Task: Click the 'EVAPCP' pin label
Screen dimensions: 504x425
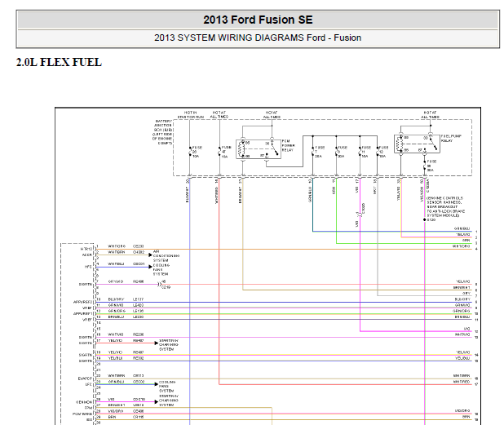Action: pos(85,379)
